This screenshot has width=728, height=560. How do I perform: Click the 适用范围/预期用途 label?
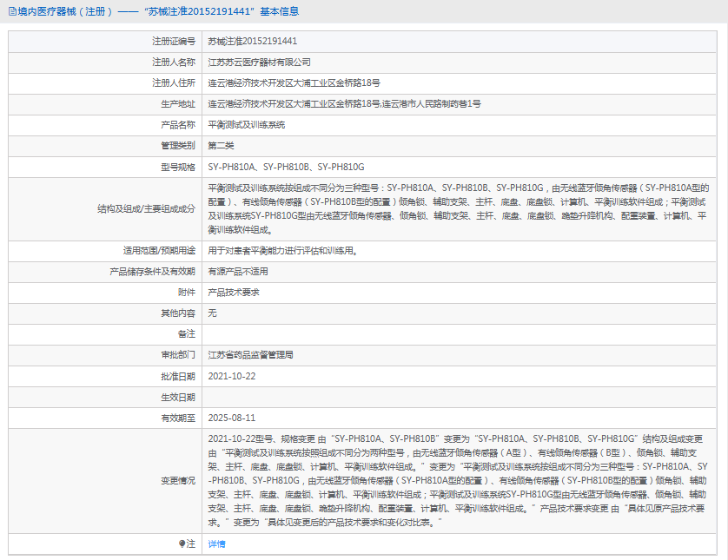[x=159, y=251]
